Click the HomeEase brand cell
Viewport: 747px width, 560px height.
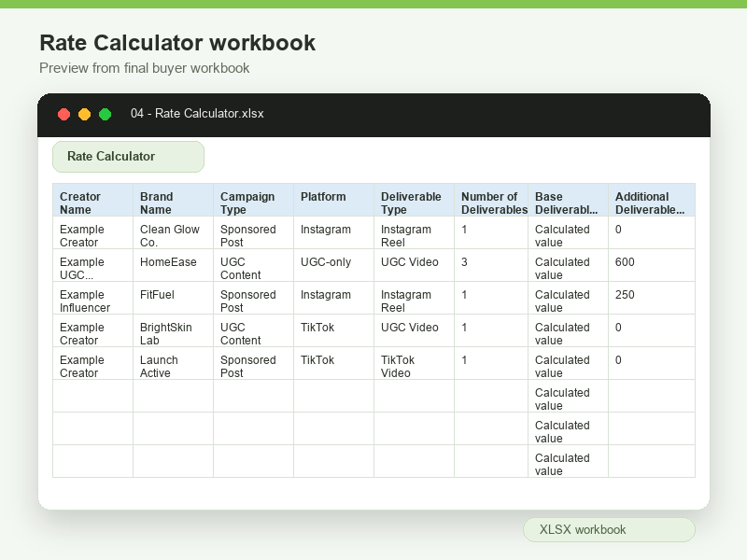coord(173,265)
